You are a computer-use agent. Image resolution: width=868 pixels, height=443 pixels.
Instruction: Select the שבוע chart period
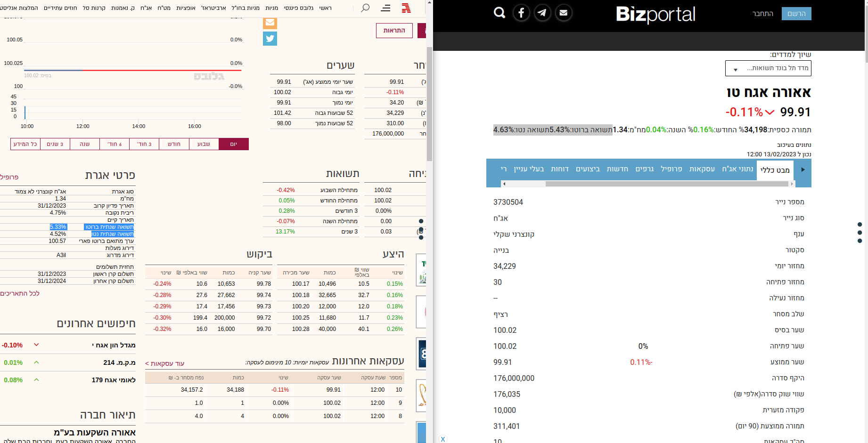click(204, 144)
